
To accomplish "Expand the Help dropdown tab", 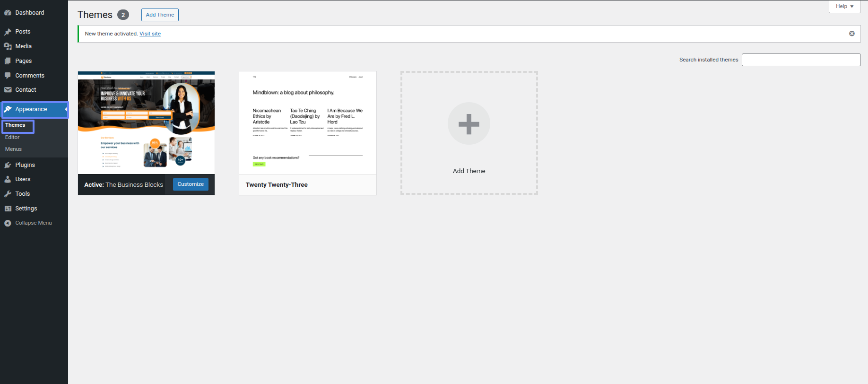I will [844, 7].
